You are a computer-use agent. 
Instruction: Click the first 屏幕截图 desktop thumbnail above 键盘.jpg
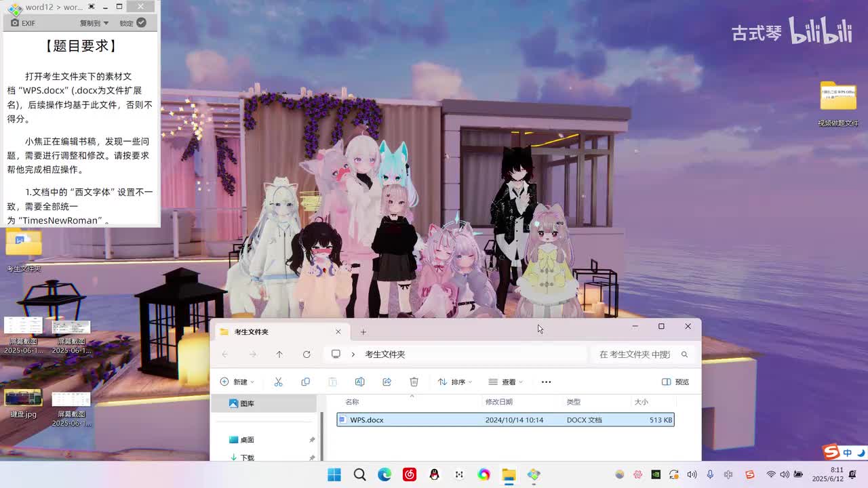coord(23,336)
